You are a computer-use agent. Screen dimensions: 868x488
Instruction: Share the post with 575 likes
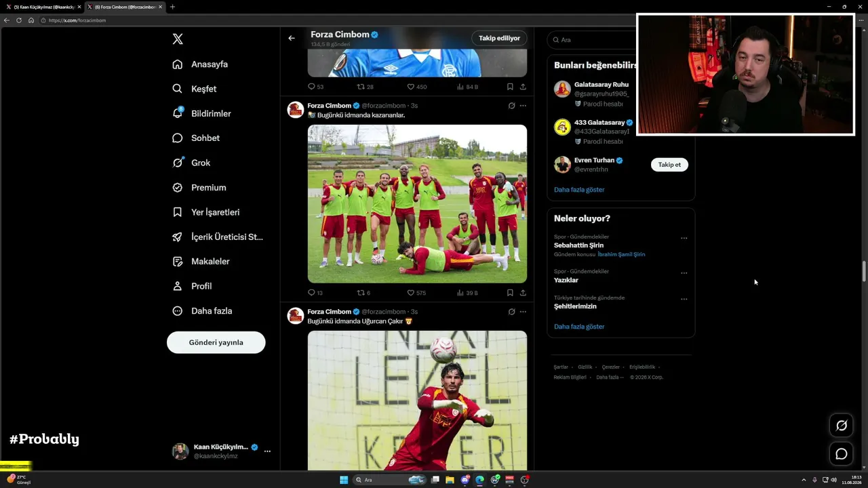[x=523, y=293]
